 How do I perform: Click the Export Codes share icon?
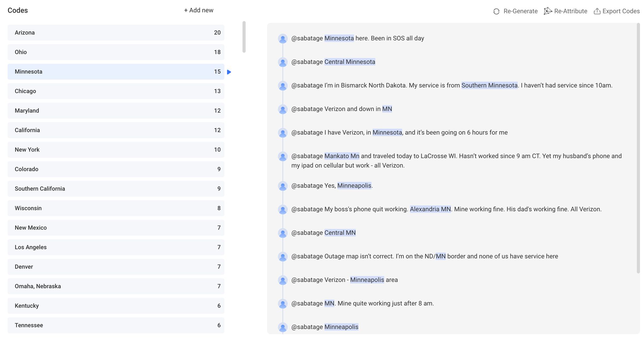pos(597,11)
